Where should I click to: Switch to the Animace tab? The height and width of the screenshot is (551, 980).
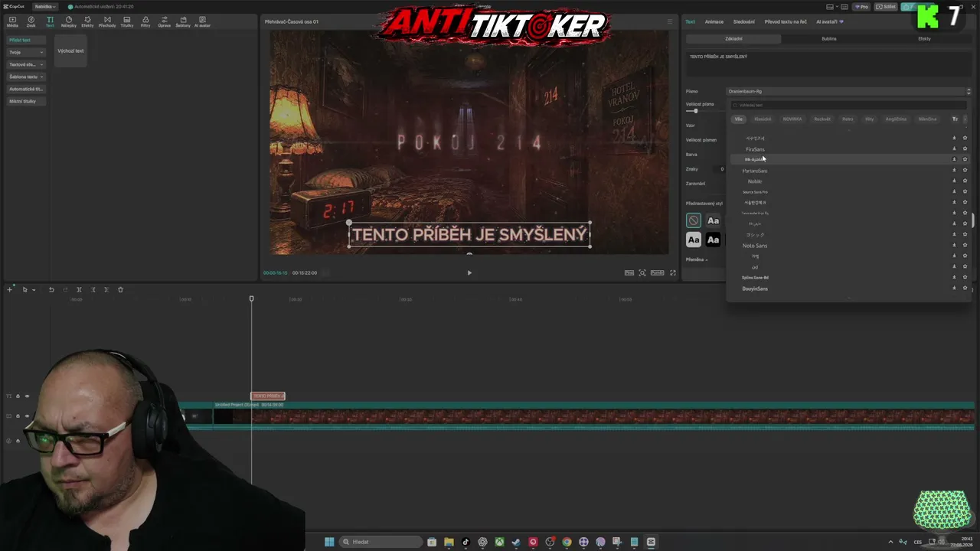point(714,21)
